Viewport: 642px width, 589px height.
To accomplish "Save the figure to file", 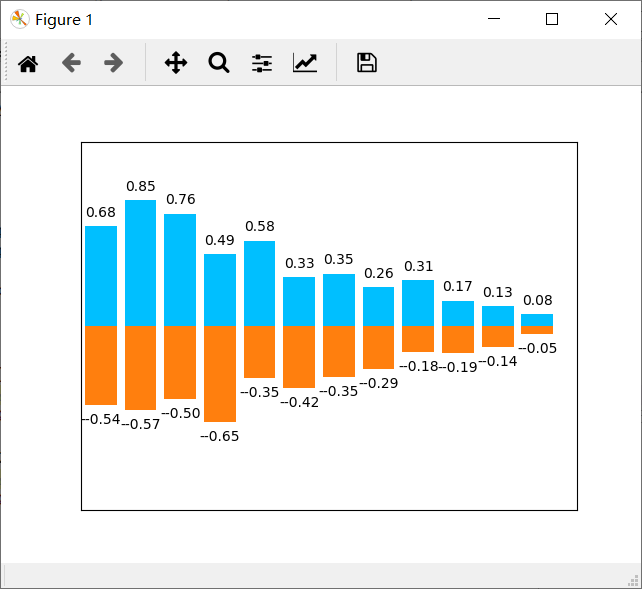I will tap(367, 63).
